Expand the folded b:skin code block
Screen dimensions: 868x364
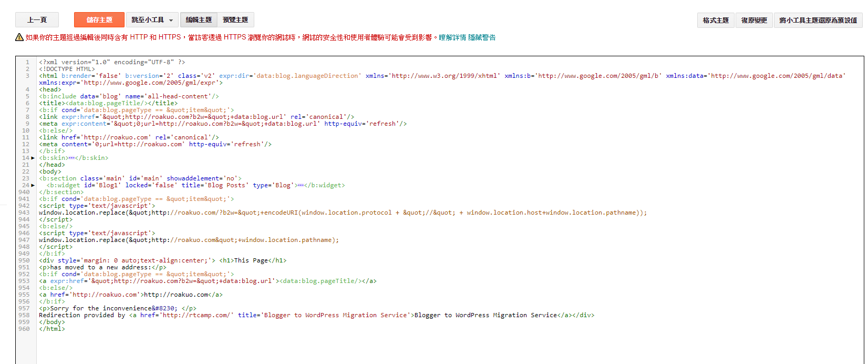(x=33, y=158)
